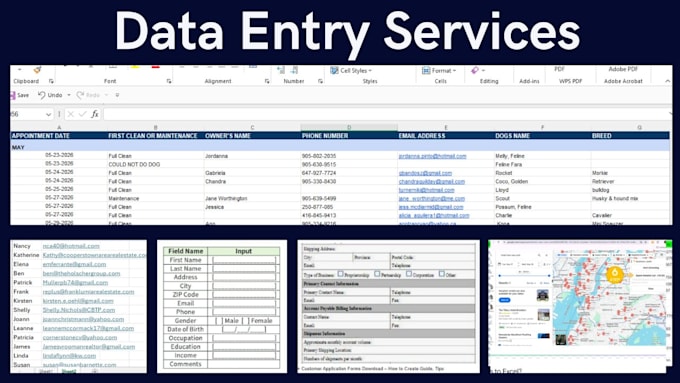This screenshot has width=680, height=383.
Task: Click the fx insert function icon
Action: (95, 114)
